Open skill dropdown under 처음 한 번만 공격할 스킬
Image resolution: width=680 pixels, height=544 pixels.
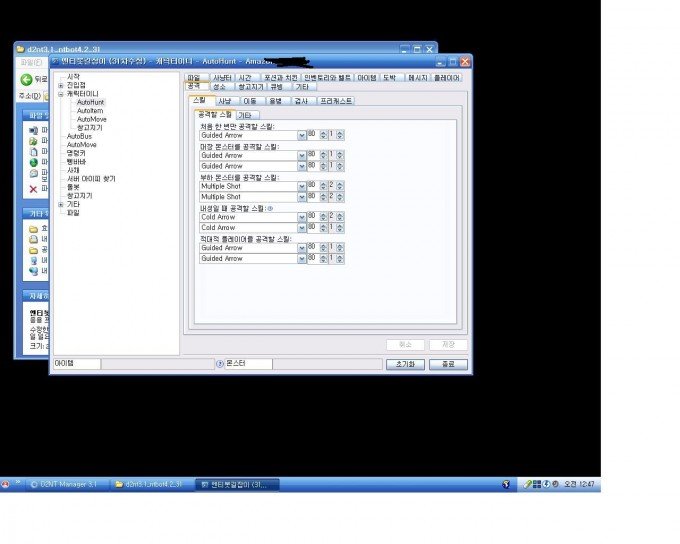click(x=301, y=135)
